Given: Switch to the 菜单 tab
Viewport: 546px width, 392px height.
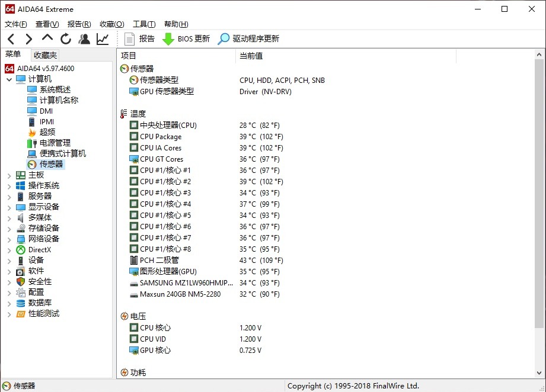Looking at the screenshot, I should click(13, 54).
